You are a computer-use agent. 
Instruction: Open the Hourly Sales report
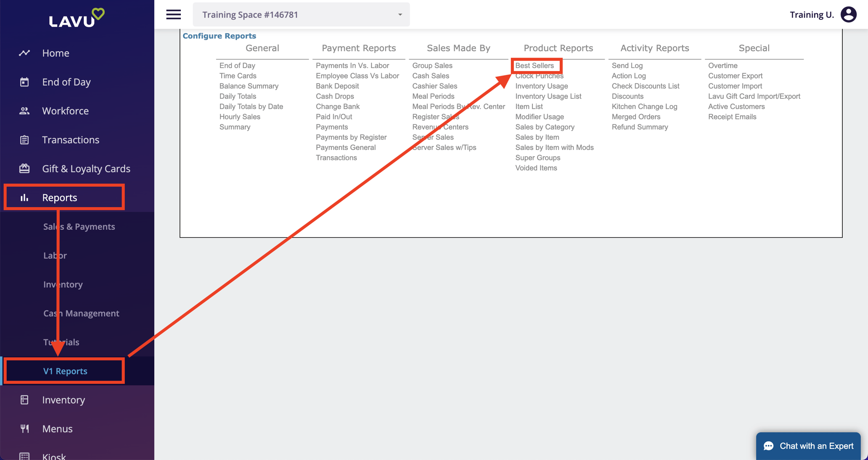pos(240,117)
